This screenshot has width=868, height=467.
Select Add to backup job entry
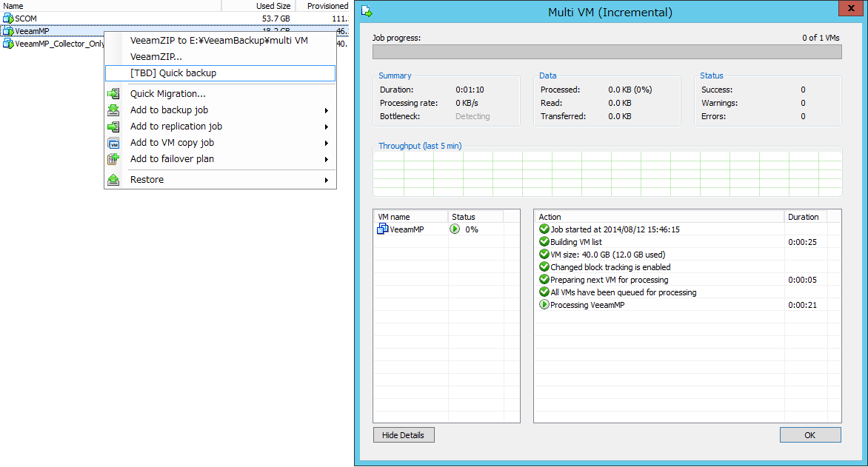(220, 110)
